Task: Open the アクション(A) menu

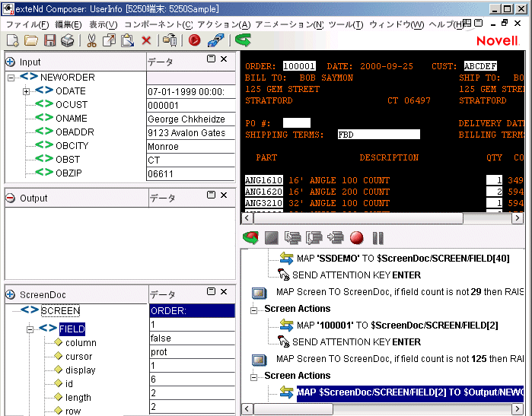Action: (224, 25)
